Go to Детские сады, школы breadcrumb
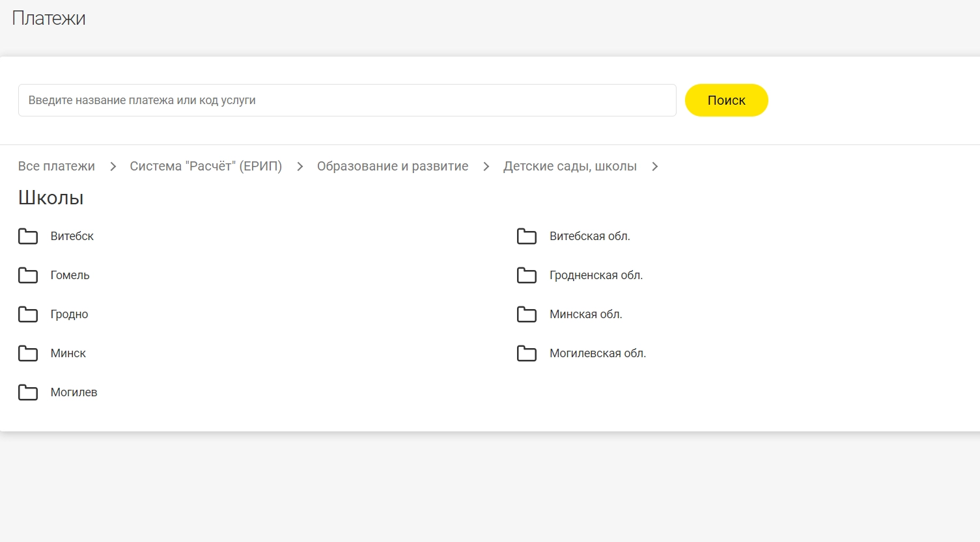 coord(570,166)
